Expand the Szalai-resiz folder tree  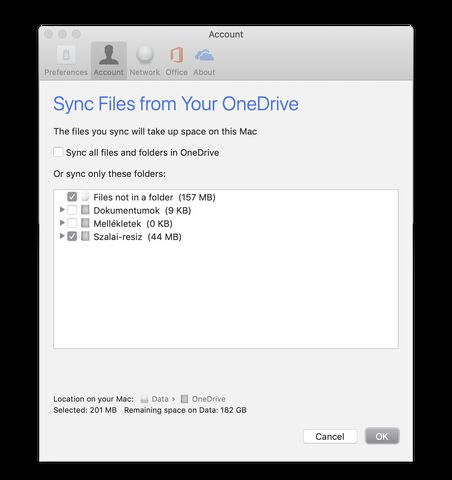[62, 236]
